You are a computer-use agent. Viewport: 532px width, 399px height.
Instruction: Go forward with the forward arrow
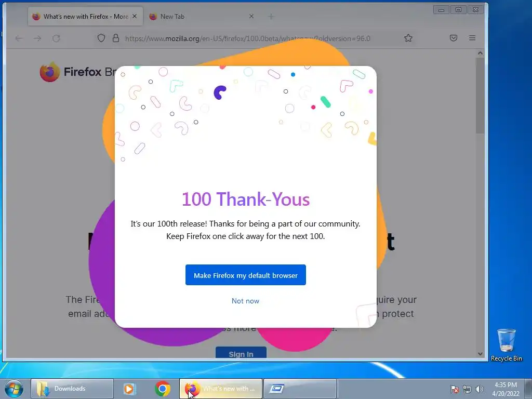tap(37, 38)
